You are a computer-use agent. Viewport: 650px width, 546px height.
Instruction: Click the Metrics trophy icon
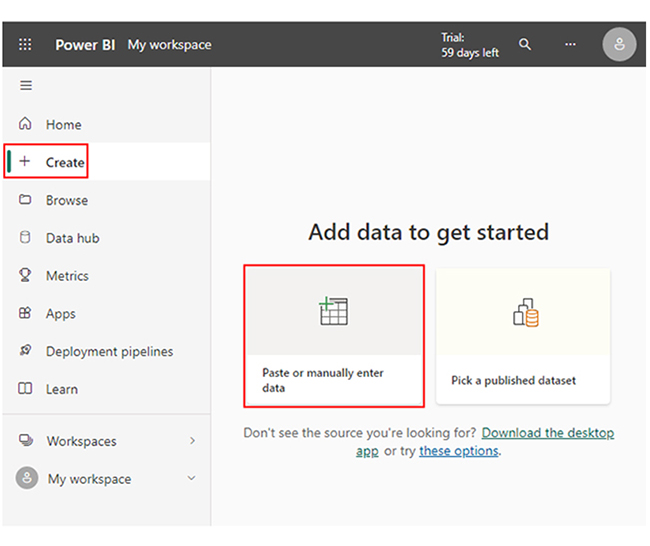coord(26,275)
